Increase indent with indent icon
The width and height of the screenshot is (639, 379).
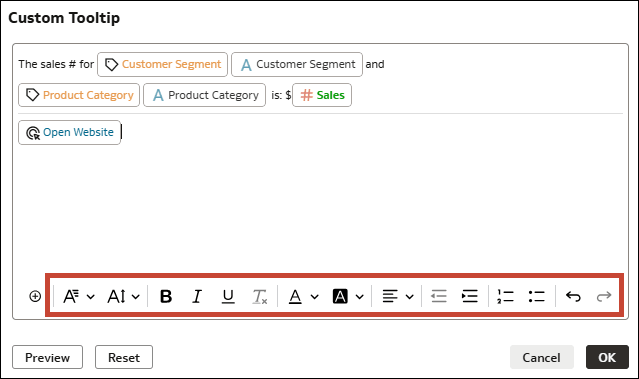click(470, 296)
